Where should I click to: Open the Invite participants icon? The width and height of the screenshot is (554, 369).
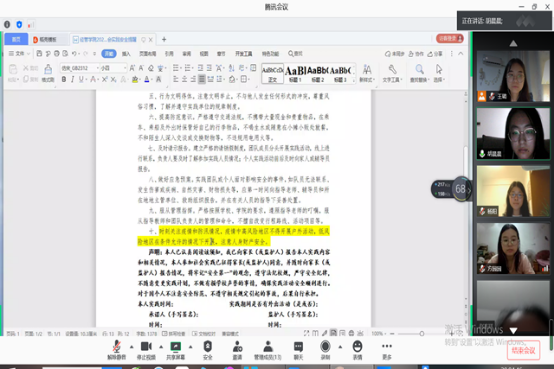[237, 350]
